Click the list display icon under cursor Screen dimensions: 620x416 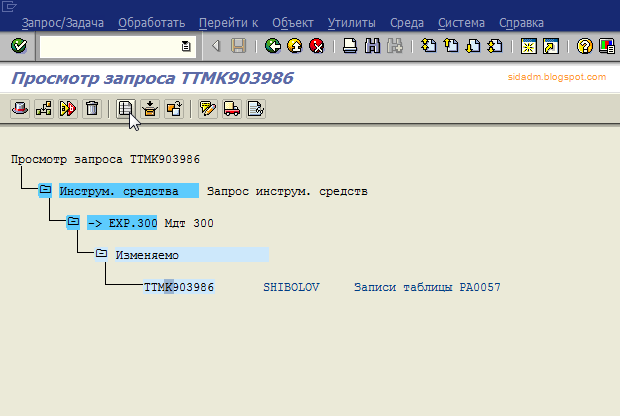126,108
